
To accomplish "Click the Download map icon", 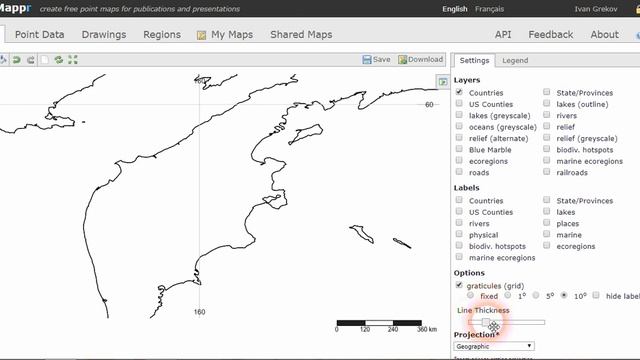I will pyautogui.click(x=402, y=60).
